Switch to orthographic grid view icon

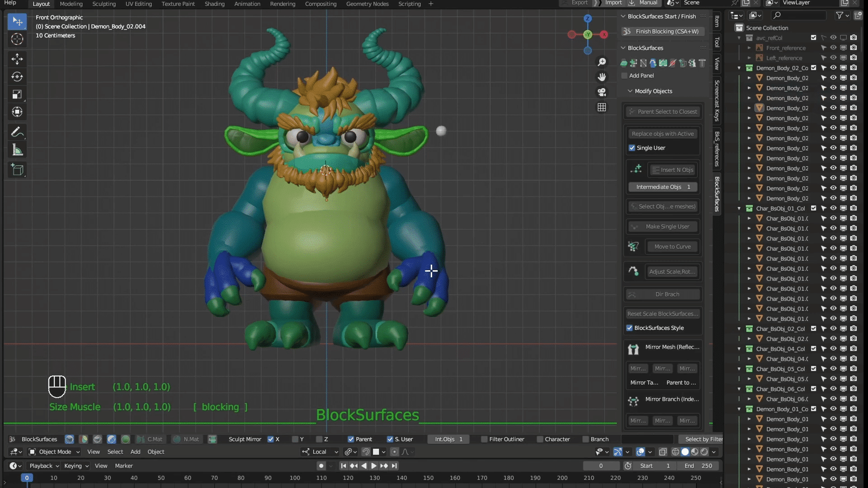[602, 108]
